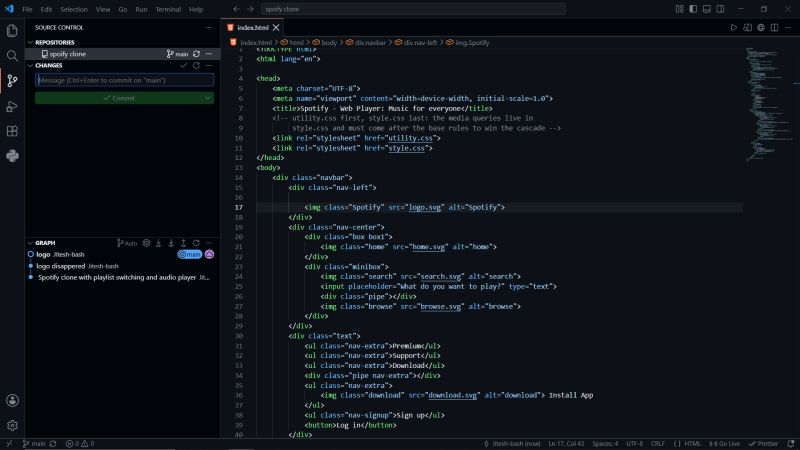Click the Fetch icon in Graph toolbar
The height and width of the screenshot is (450, 800).
159,243
